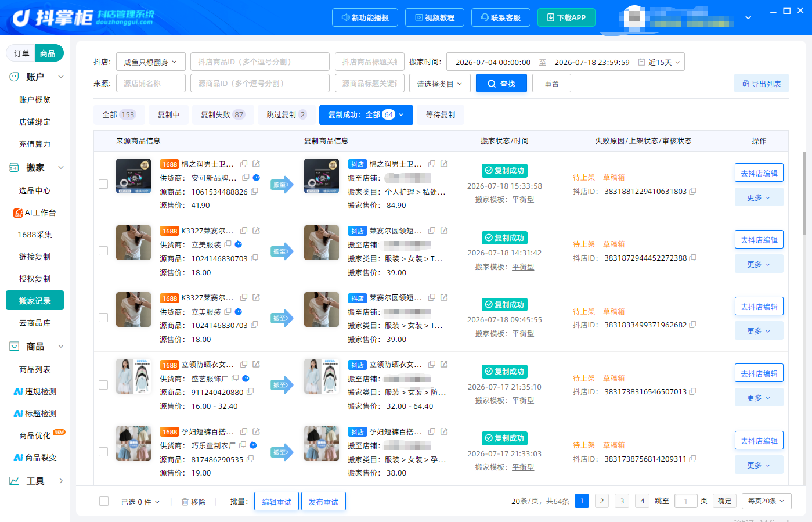Open chat icon beside supplier 巧乐童制衣厂

(x=253, y=445)
